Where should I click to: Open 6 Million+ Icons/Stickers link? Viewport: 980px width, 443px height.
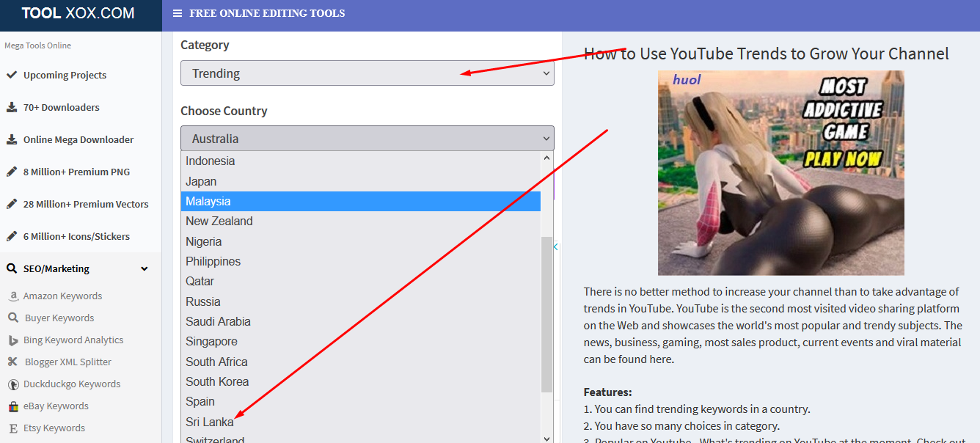tap(76, 236)
